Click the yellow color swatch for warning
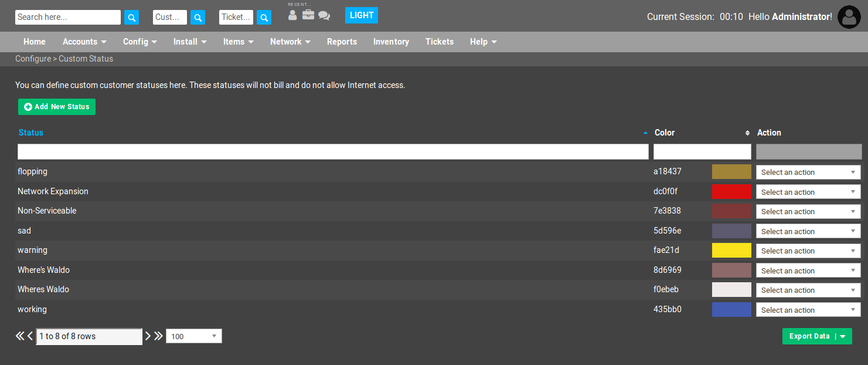 click(x=731, y=250)
